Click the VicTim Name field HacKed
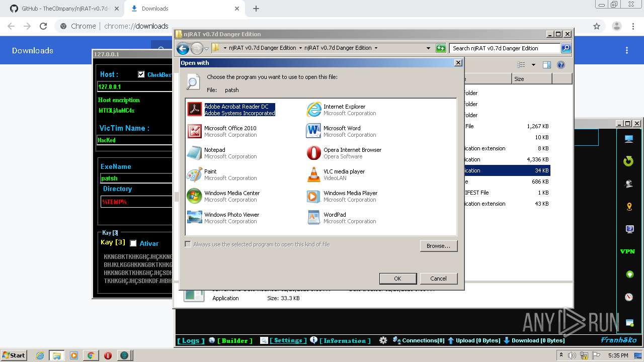 134,140
